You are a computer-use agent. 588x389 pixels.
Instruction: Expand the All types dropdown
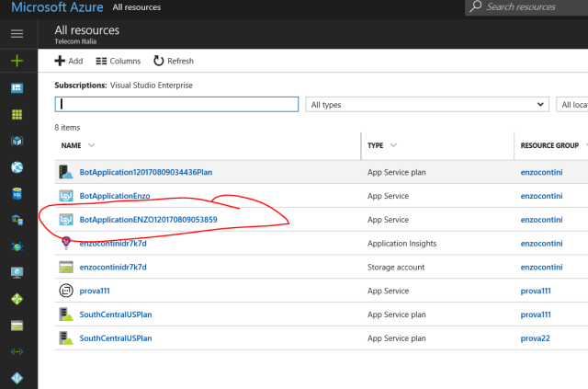coord(427,105)
